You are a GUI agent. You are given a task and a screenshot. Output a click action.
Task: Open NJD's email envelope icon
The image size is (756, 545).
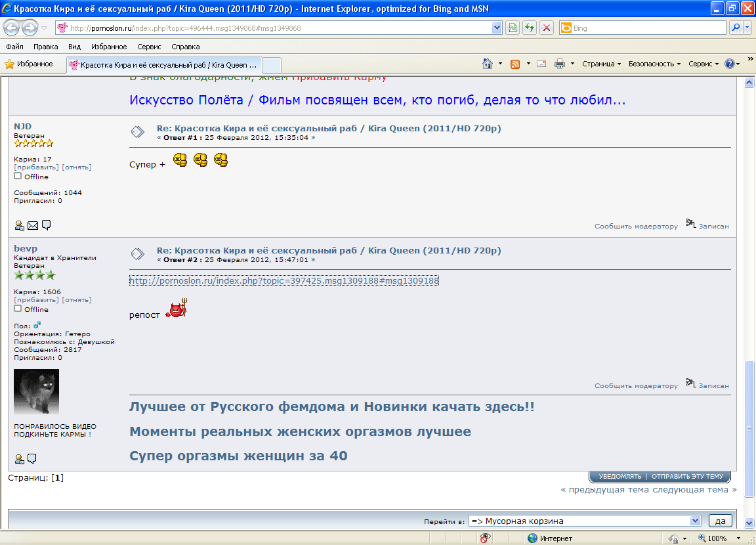click(33, 226)
